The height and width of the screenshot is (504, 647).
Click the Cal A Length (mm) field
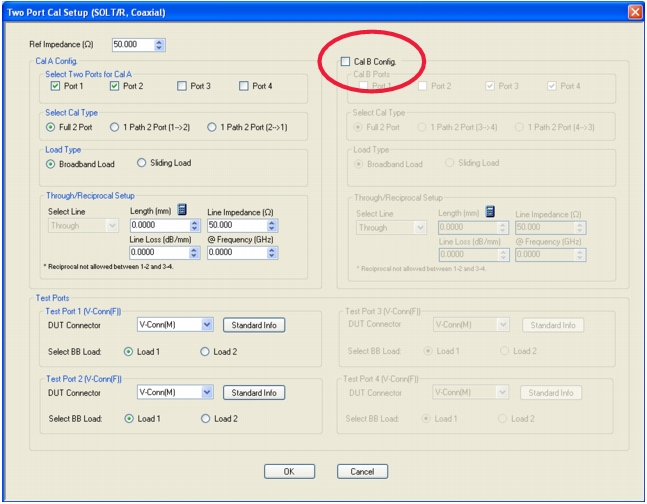coord(153,226)
